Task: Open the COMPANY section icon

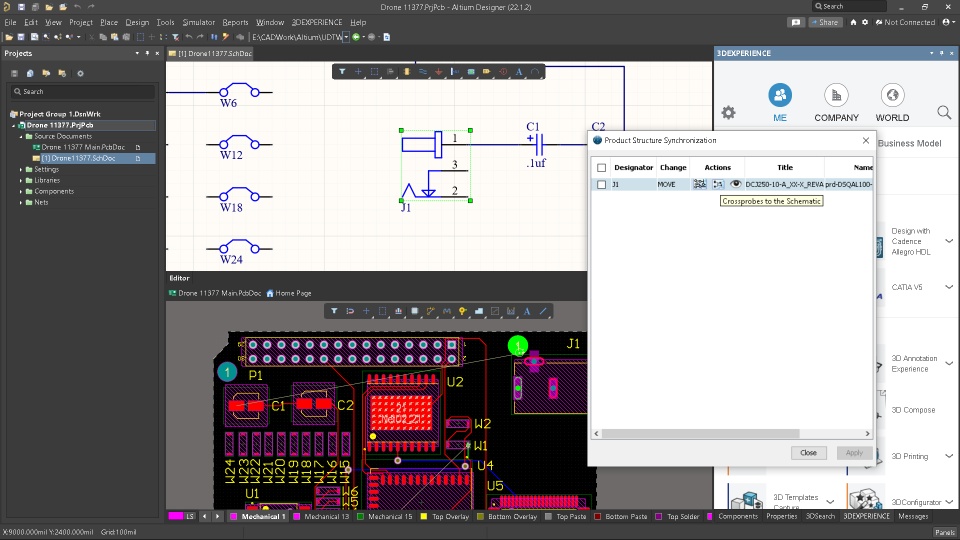Action: point(836,96)
